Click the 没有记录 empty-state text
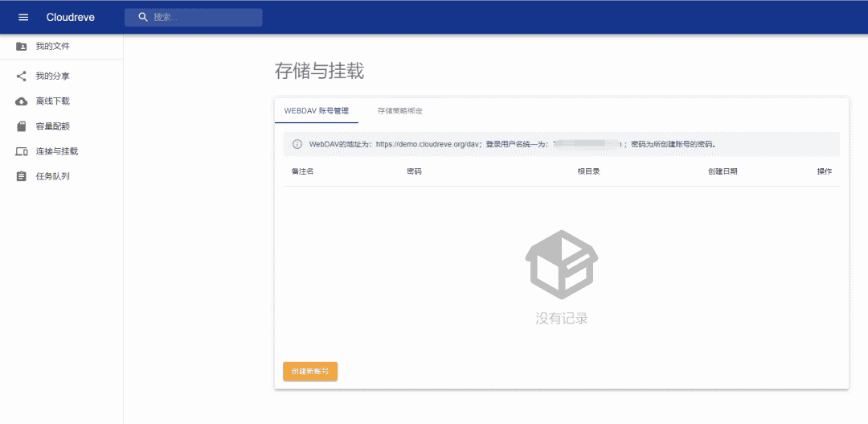 coord(561,319)
